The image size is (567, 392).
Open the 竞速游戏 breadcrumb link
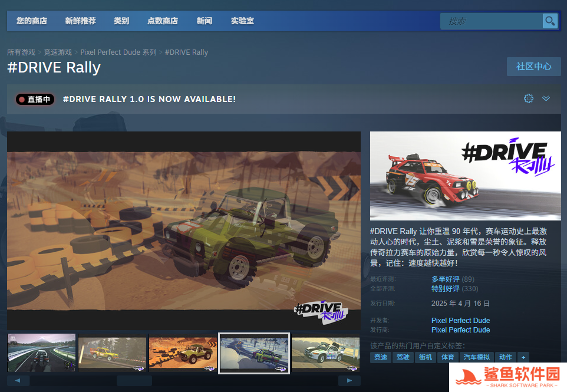click(58, 52)
